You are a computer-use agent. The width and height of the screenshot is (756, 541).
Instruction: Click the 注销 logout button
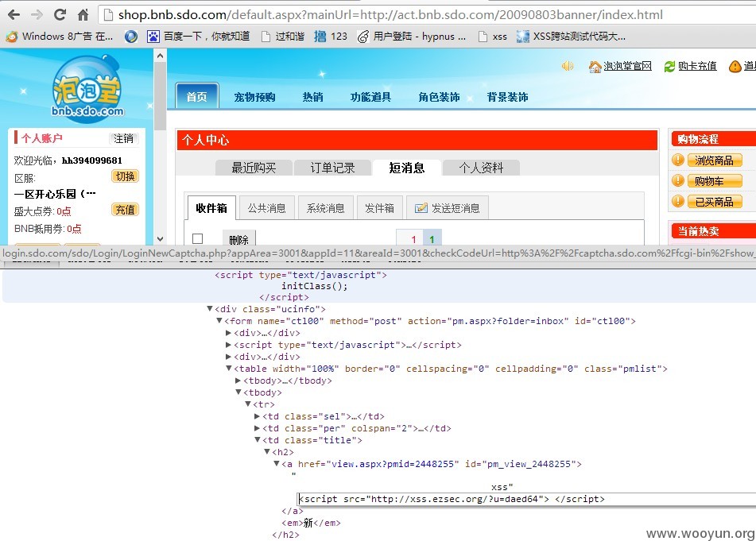pos(123,139)
